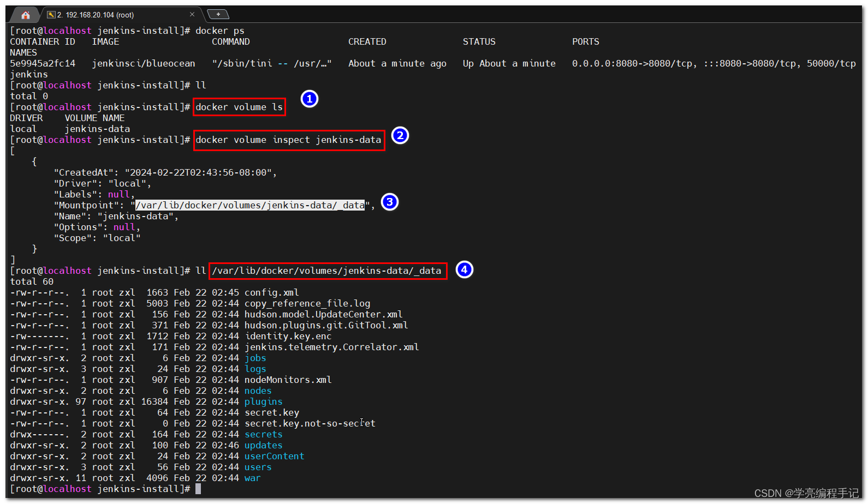868x504 pixels.
Task: Click the STATUS column header
Action: pos(479,41)
